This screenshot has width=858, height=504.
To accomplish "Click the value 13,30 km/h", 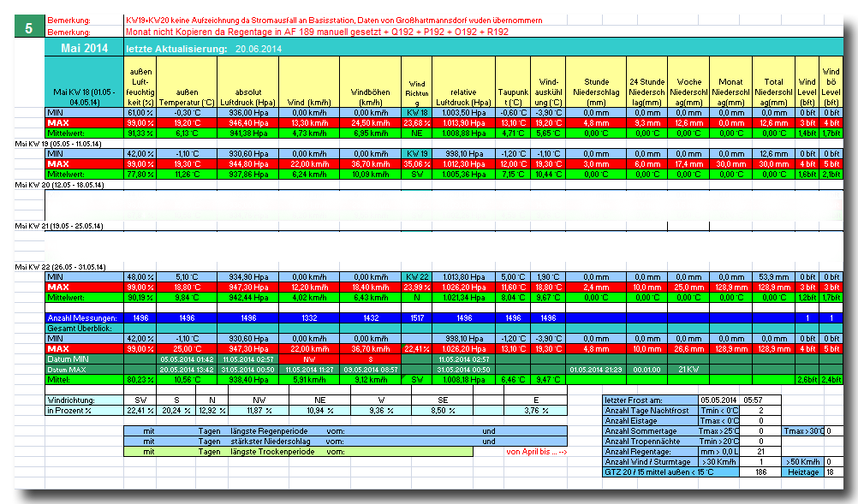I will pos(309,123).
